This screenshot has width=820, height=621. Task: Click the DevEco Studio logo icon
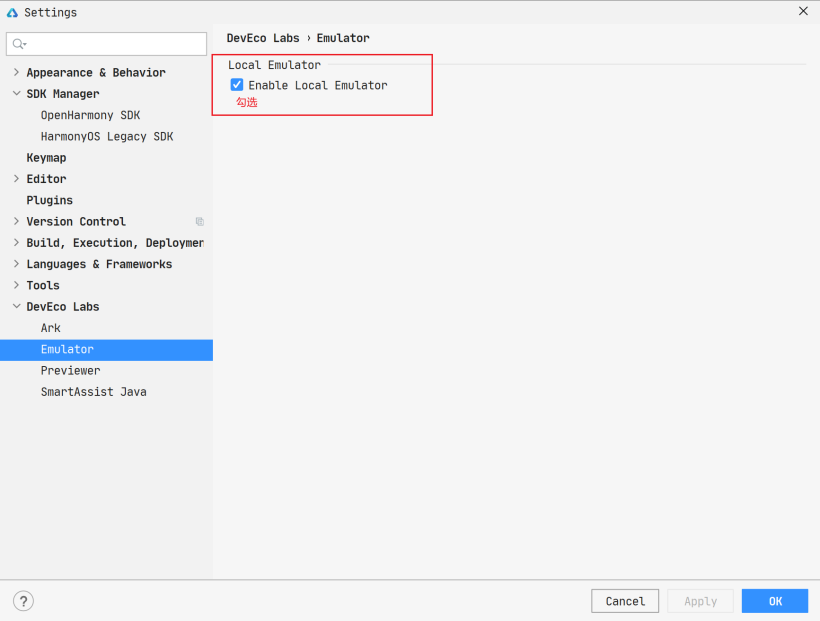12,13
